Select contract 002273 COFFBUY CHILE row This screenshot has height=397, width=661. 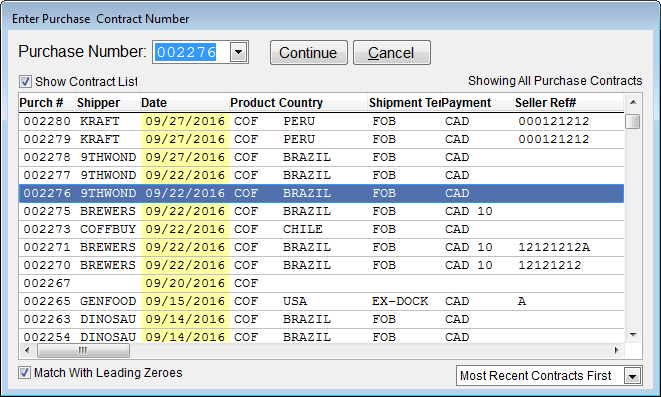click(x=321, y=229)
